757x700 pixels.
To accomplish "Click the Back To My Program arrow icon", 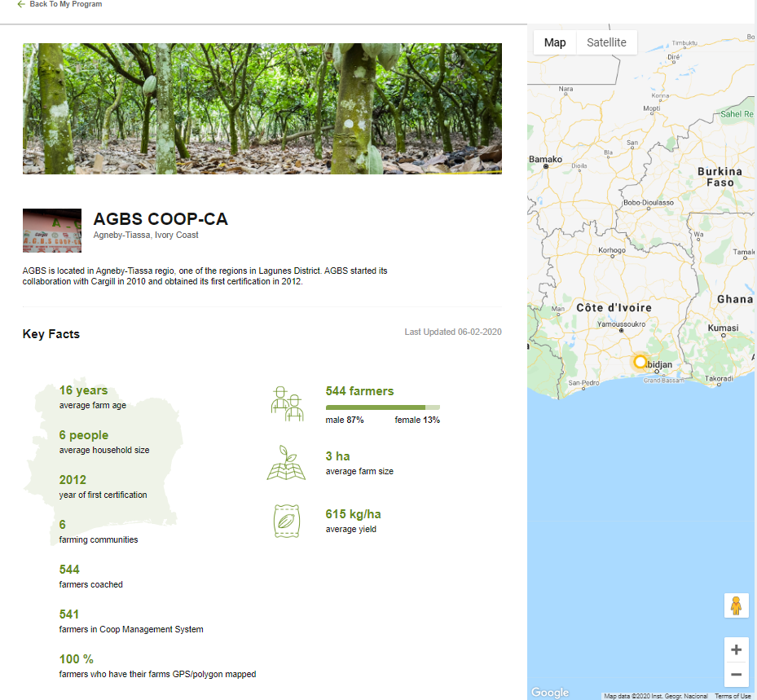I will [x=21, y=4].
